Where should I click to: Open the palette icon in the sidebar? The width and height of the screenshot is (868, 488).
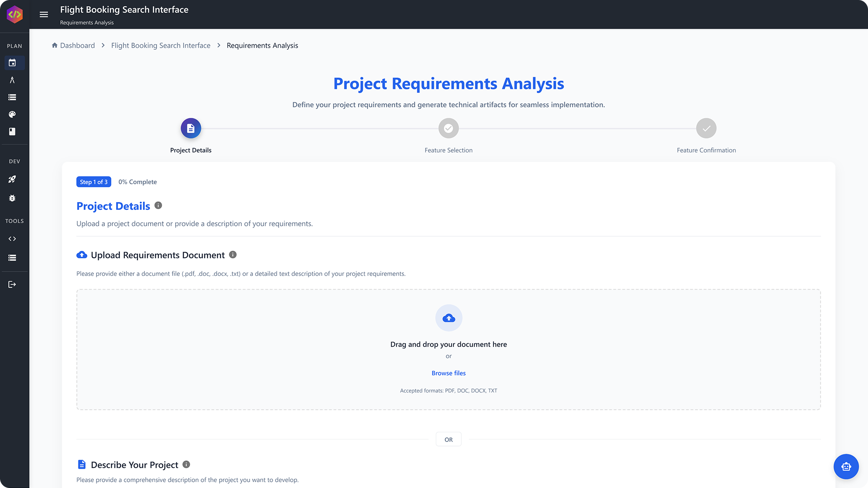12,114
